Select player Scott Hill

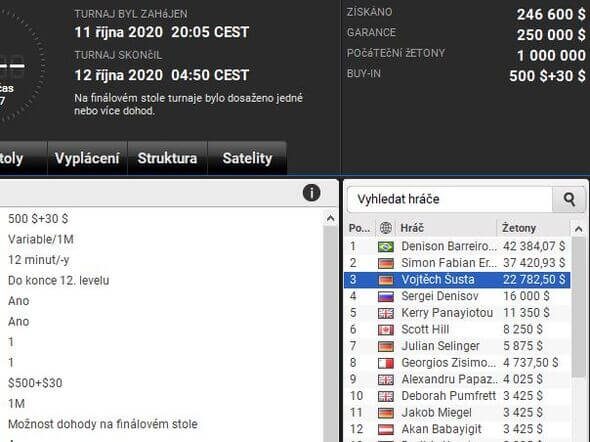pos(457,329)
